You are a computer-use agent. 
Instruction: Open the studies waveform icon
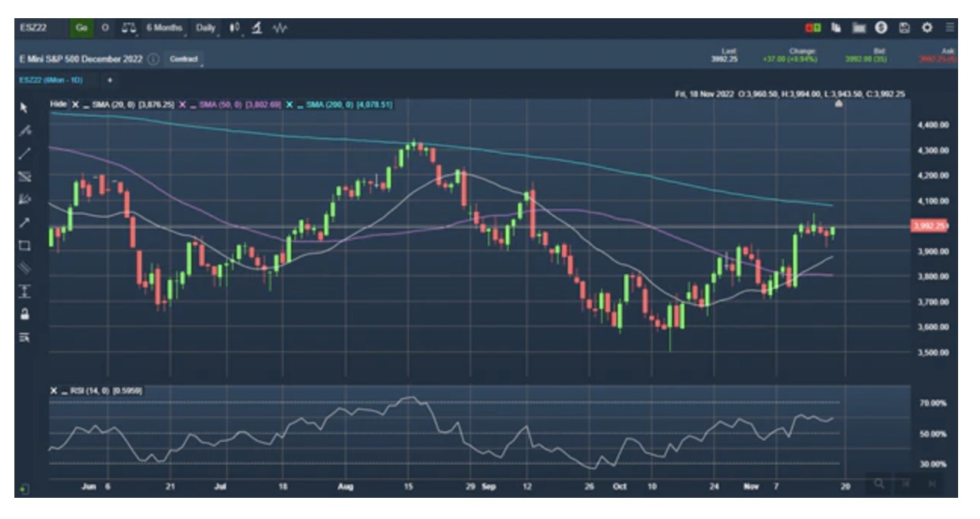(280, 28)
